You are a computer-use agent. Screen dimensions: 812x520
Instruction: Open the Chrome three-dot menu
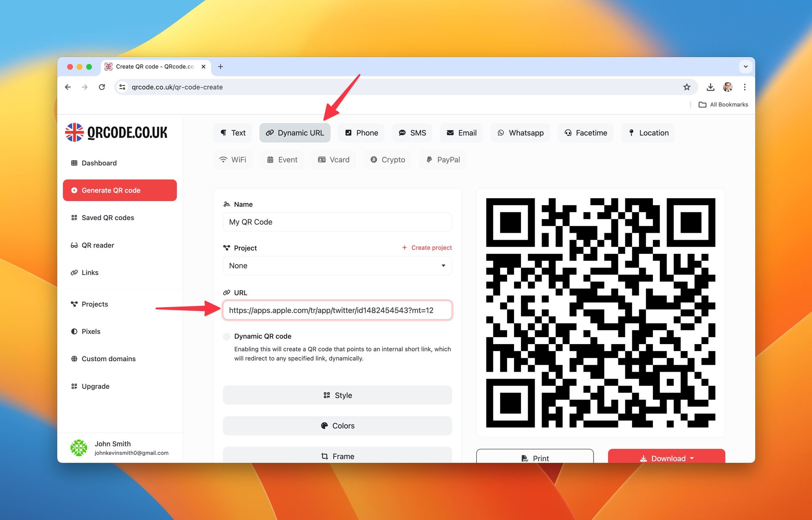[745, 87]
